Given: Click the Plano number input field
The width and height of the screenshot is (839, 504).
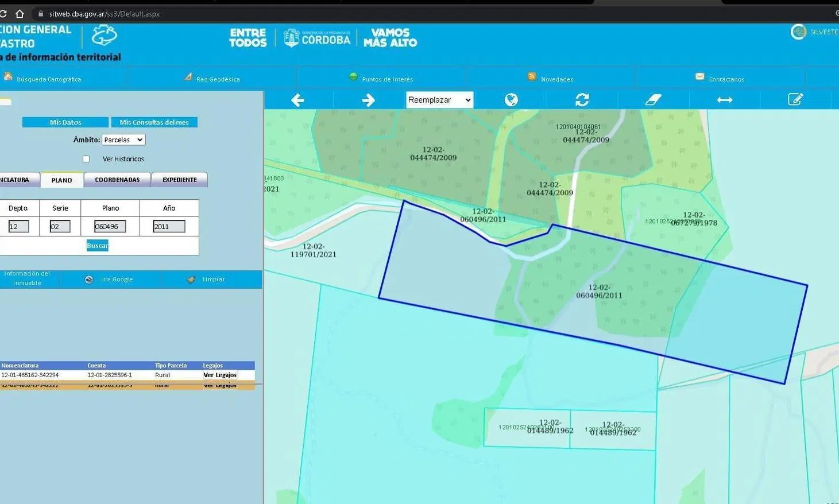Looking at the screenshot, I should [x=110, y=226].
